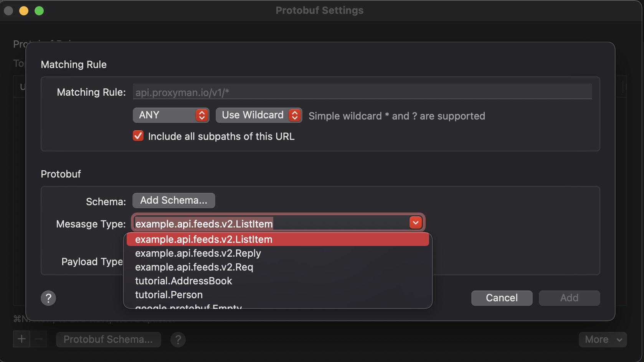Click the Cancel button
644x362 pixels.
click(502, 298)
